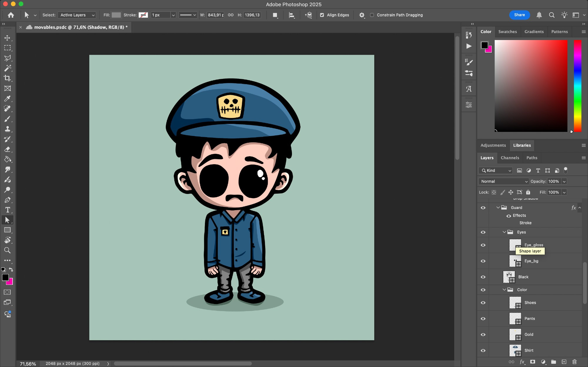588x367 pixels.
Task: Click the Stroke swatch in options bar
Action: click(x=143, y=15)
